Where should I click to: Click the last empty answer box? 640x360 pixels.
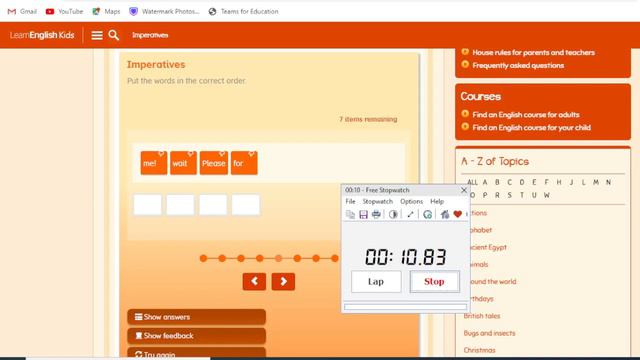click(246, 205)
